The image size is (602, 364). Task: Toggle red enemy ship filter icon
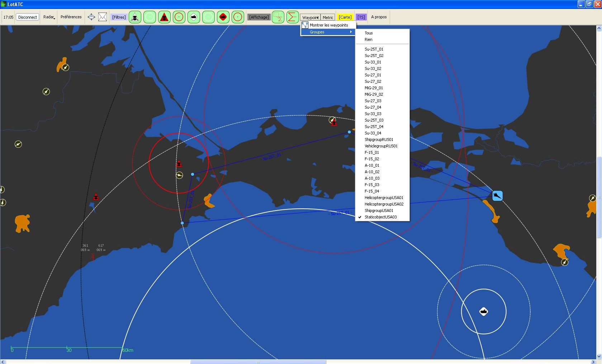coord(223,17)
